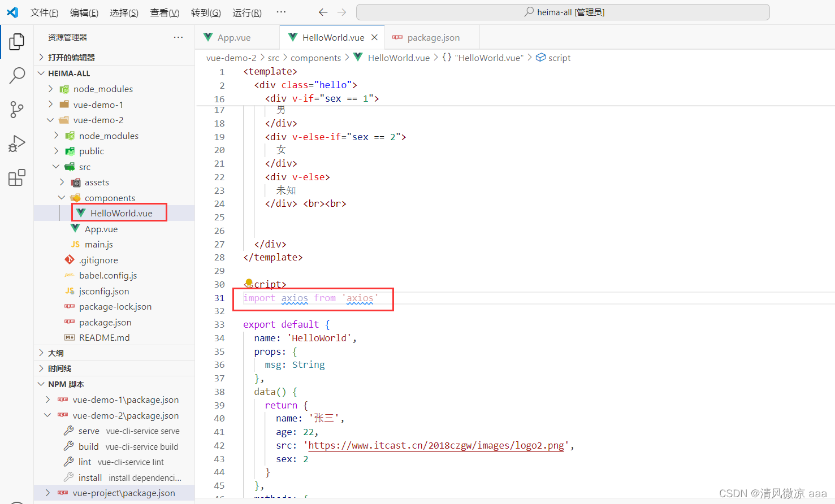Go forward using the navigation arrow
Screen dimensions: 835x504
pos(341,12)
